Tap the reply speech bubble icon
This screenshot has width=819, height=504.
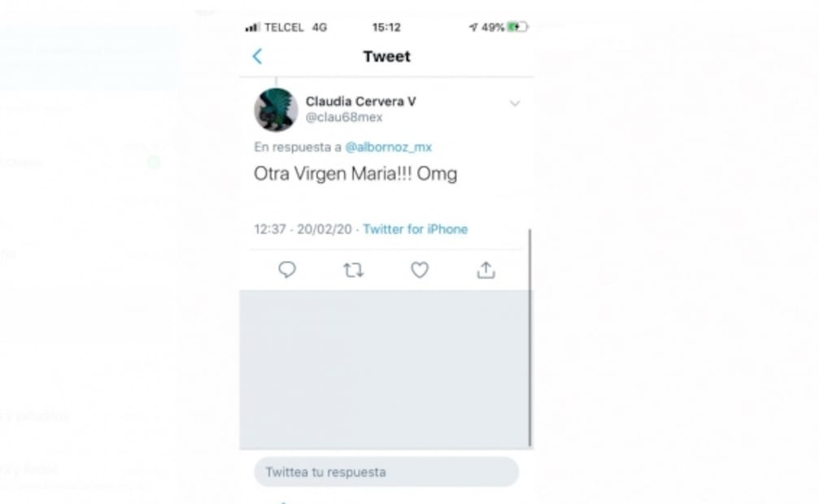pyautogui.click(x=287, y=270)
